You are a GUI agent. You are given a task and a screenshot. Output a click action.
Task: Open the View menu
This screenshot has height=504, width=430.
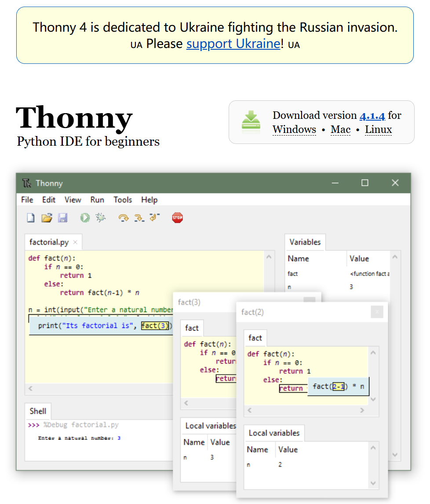click(x=73, y=200)
